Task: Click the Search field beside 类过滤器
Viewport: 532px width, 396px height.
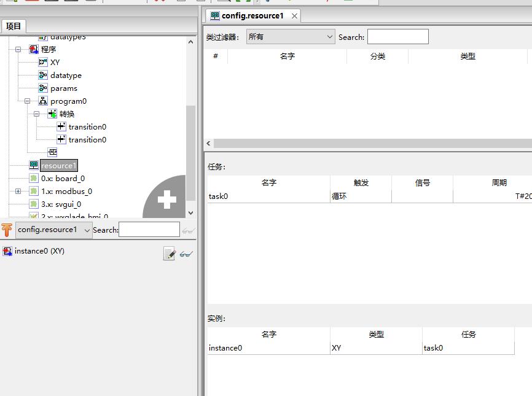Action: click(397, 37)
